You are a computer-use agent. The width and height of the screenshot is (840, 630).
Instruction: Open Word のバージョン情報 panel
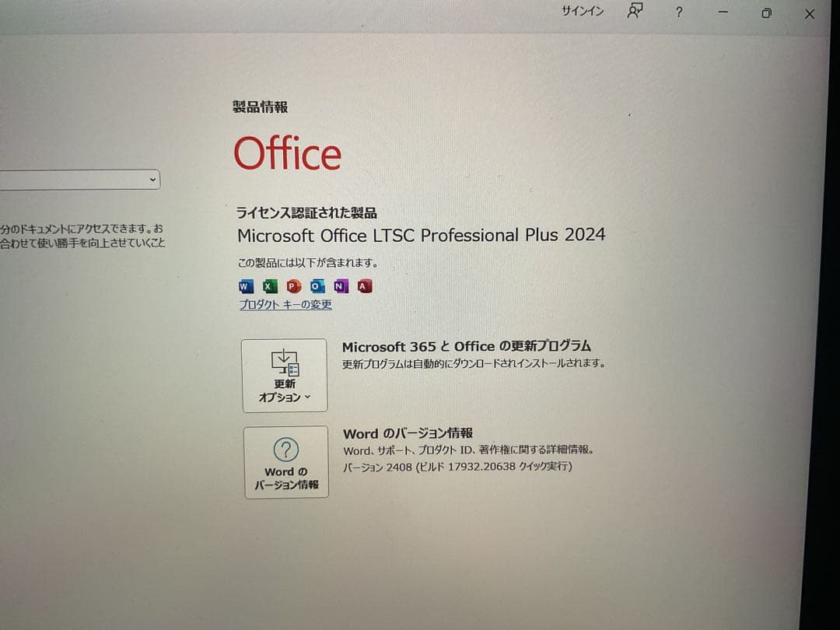click(x=286, y=463)
